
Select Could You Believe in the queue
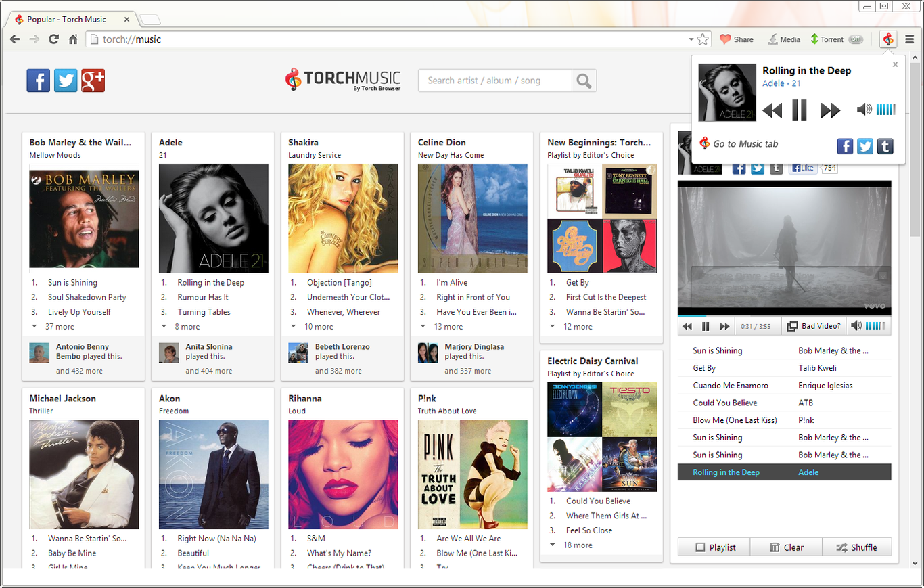[784, 403]
